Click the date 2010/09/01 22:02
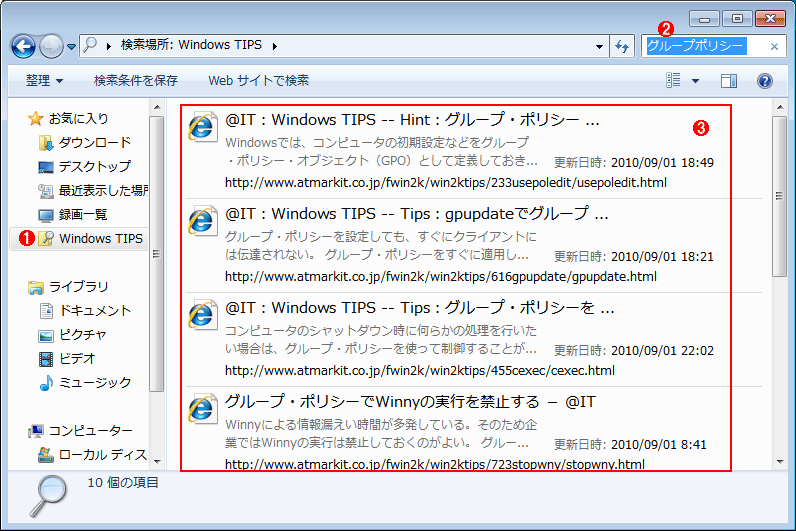The width and height of the screenshot is (796, 531). click(x=662, y=350)
